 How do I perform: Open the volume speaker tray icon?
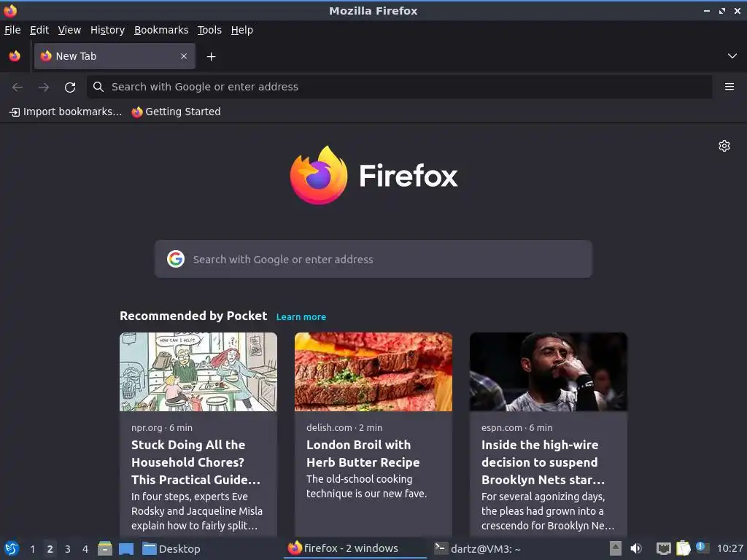(636, 548)
